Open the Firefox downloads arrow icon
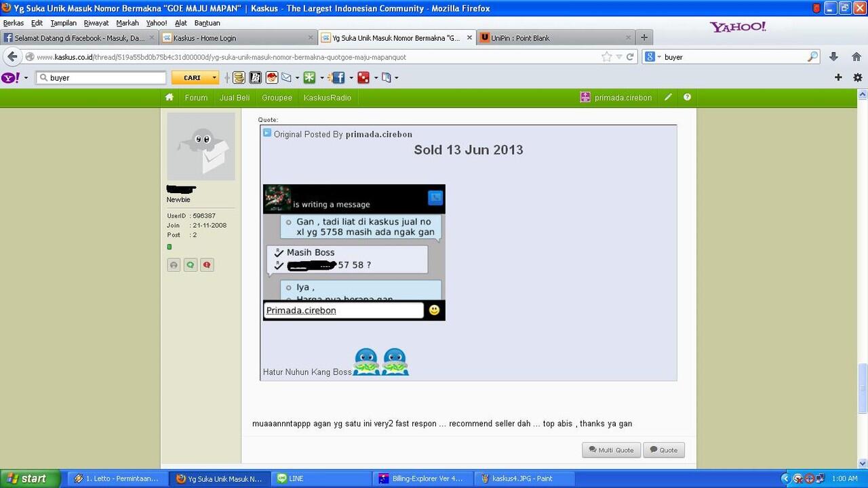This screenshot has height=488, width=868. point(834,57)
